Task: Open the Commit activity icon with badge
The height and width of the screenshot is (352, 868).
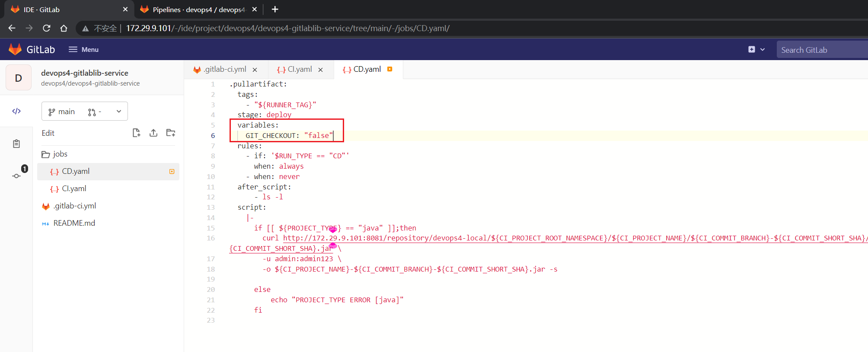Action: [16, 176]
